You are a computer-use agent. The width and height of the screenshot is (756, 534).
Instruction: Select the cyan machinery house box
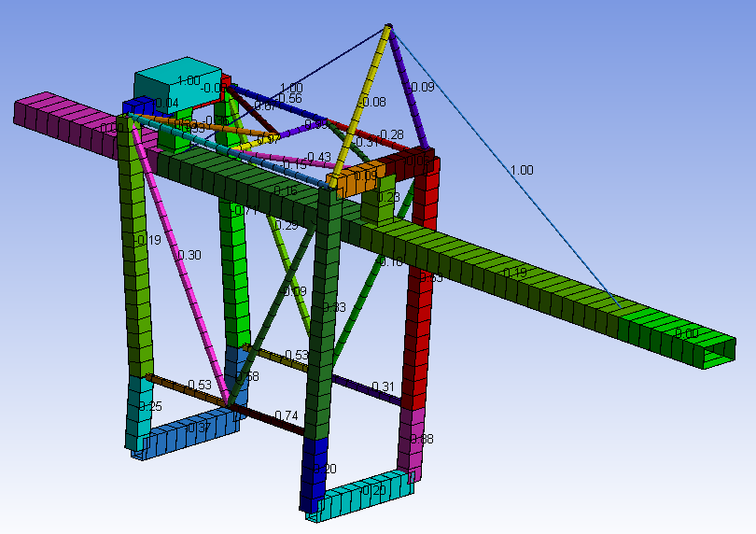click(177, 86)
